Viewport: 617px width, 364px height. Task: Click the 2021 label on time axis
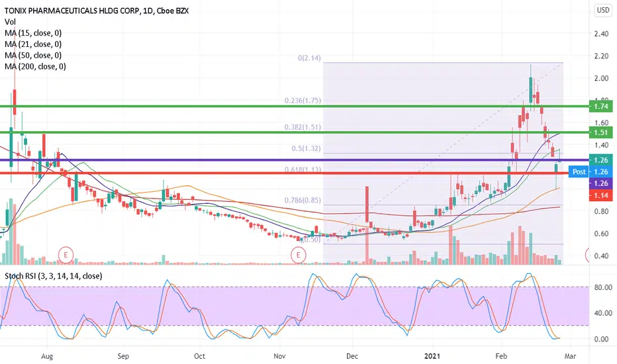pyautogui.click(x=432, y=356)
